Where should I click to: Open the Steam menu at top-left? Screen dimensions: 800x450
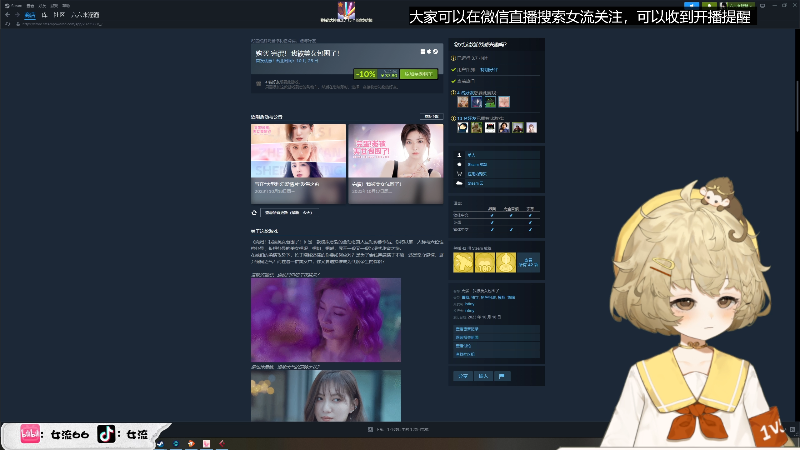pos(15,6)
